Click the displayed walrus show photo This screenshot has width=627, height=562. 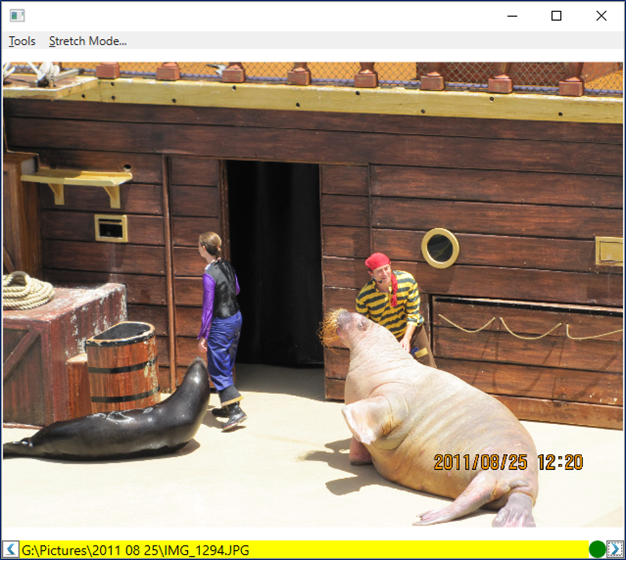(x=313, y=294)
